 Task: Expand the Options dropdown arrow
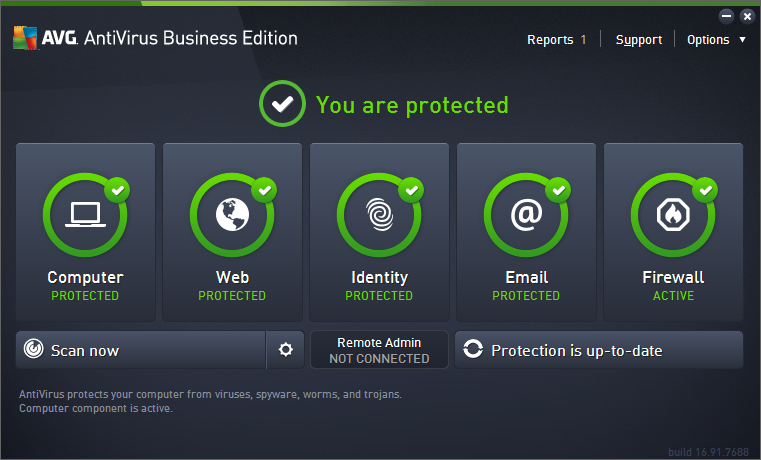click(742, 40)
